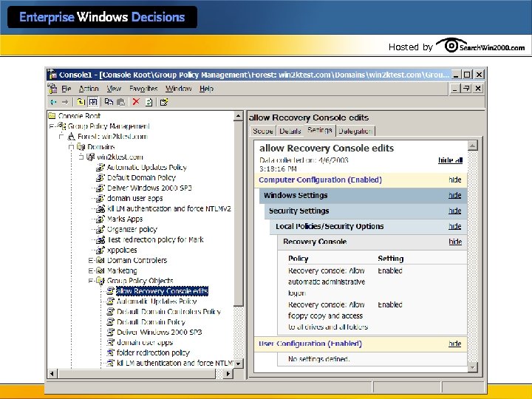This screenshot has height=399, width=532.
Task: Open the Action menu
Action: coord(89,89)
